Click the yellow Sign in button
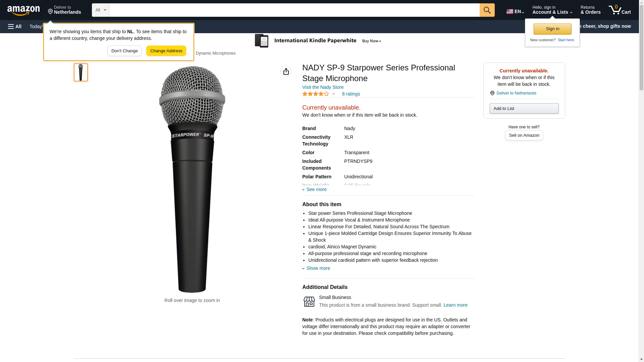 pyautogui.click(x=552, y=29)
